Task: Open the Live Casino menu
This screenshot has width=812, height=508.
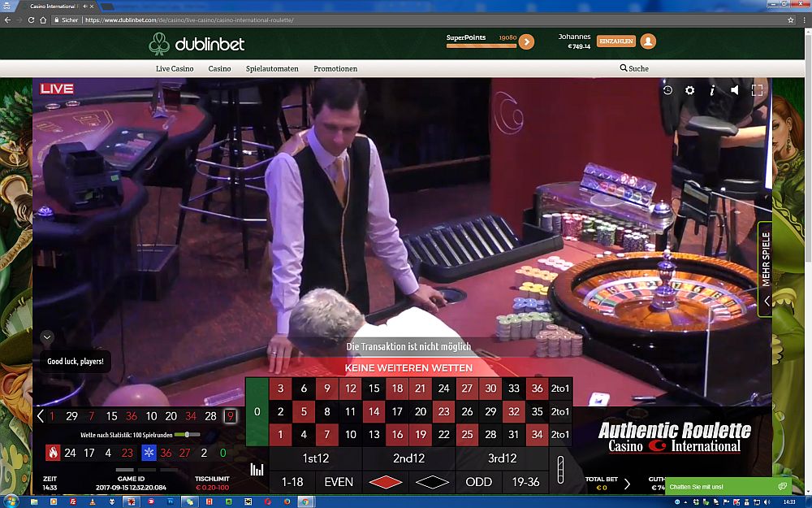Action: 175,69
